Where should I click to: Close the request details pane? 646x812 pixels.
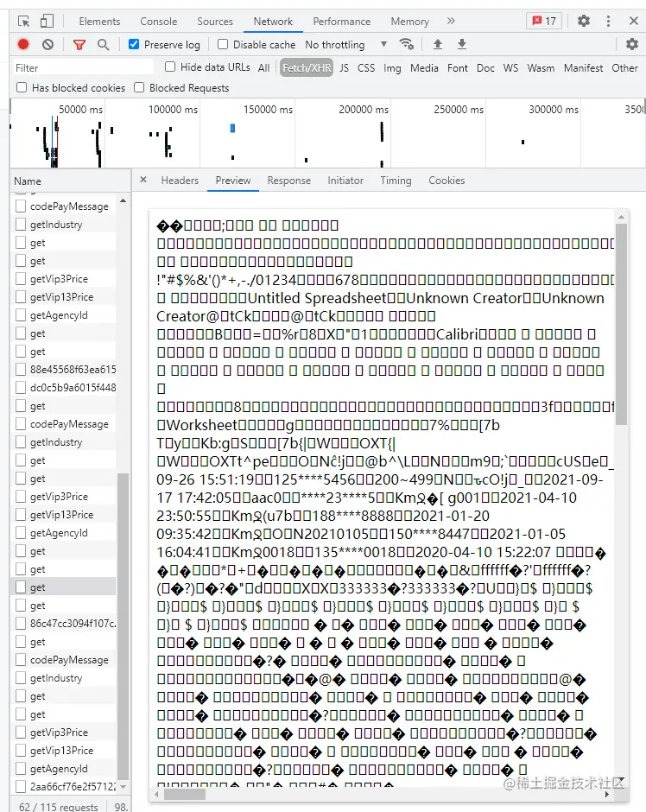point(143,180)
